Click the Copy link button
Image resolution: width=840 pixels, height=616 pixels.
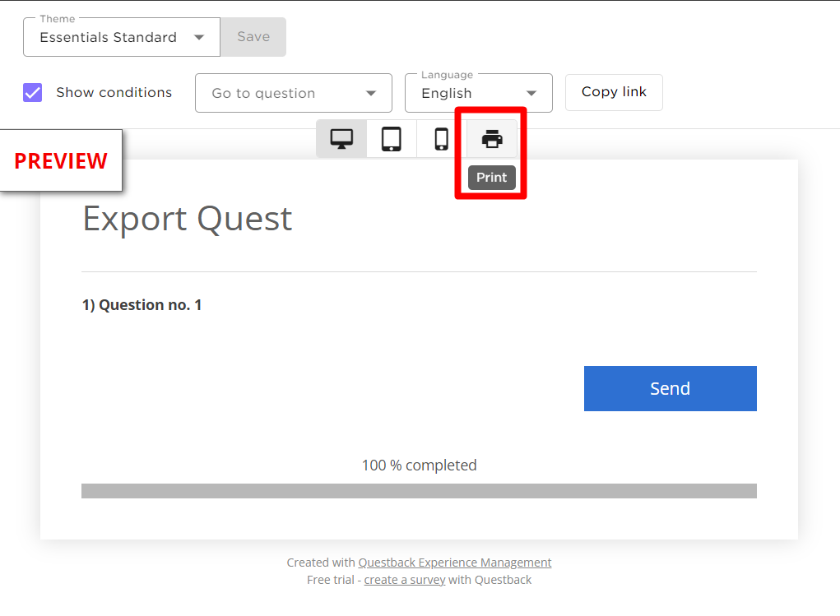(x=614, y=92)
